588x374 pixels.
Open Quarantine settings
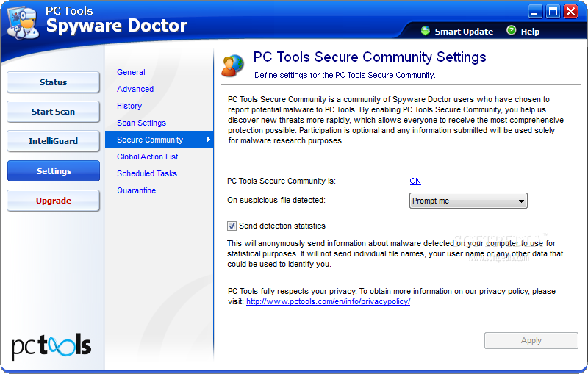(136, 190)
